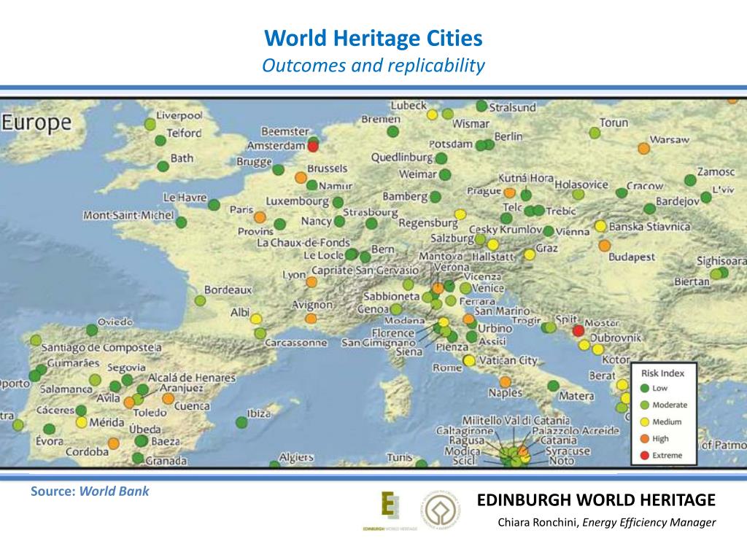Viewport: 747px width, 560px height.
Task: Select the green Quedlinburg marker
Action: coord(441,158)
